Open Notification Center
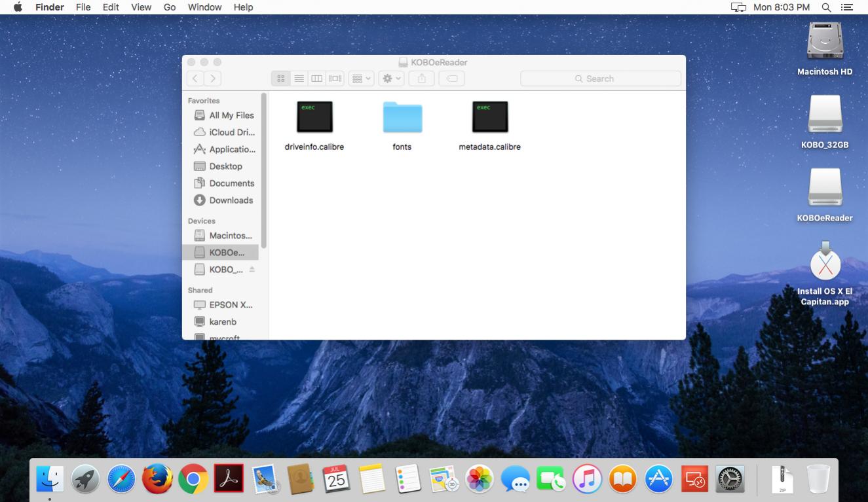Image resolution: width=868 pixels, height=502 pixels. pos(847,7)
